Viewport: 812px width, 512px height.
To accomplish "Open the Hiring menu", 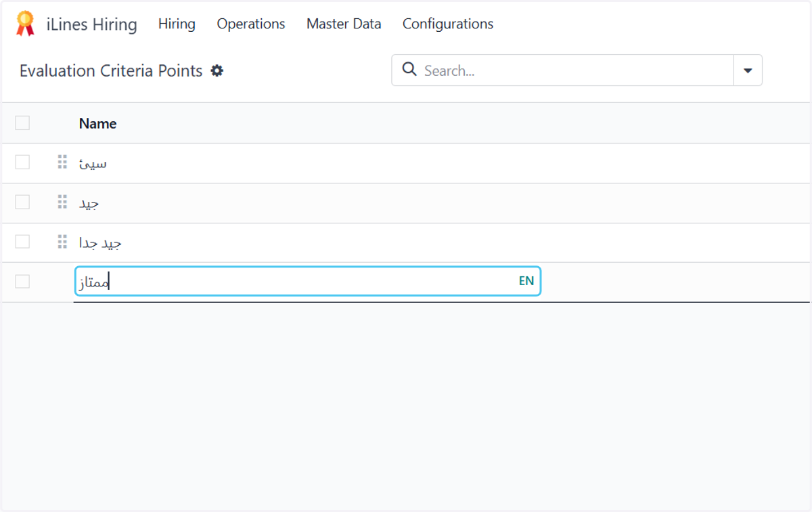I will [177, 24].
